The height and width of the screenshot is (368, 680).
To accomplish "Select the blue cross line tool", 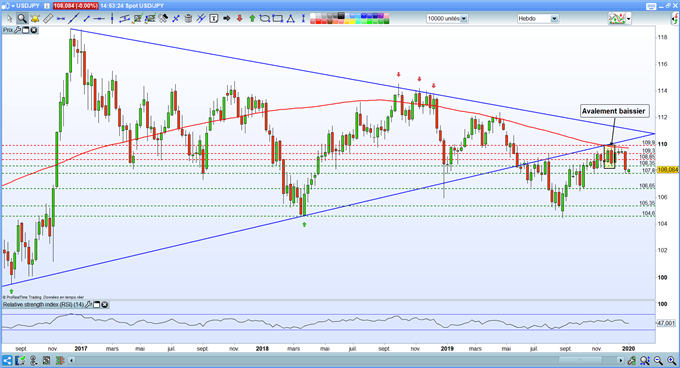I will click(176, 19).
